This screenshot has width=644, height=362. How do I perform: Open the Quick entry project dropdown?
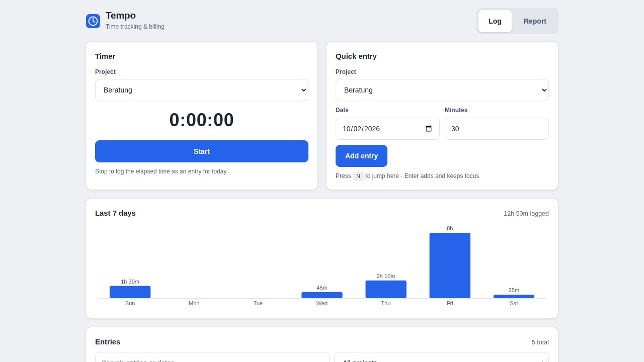tap(442, 90)
